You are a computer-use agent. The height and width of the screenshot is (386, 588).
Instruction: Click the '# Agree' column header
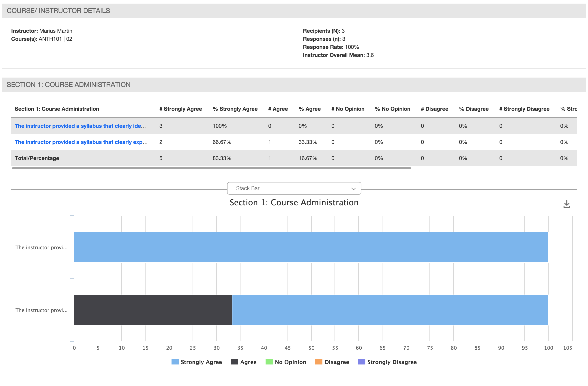point(278,109)
